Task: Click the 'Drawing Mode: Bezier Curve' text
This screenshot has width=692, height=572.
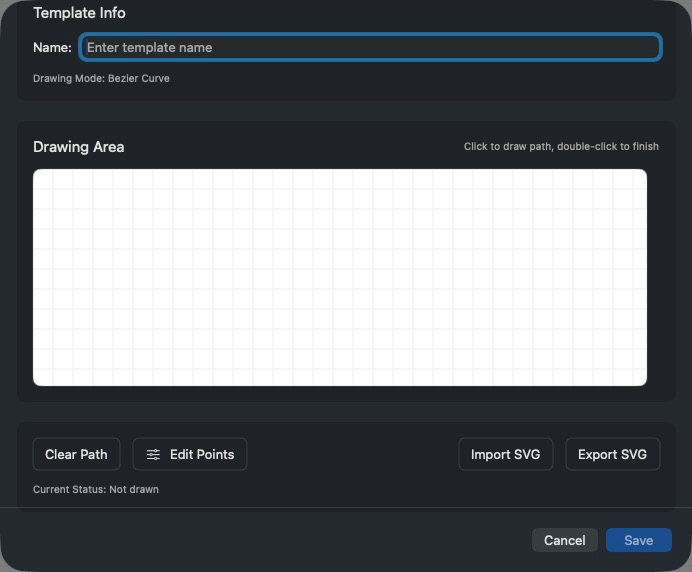Action: tap(101, 78)
